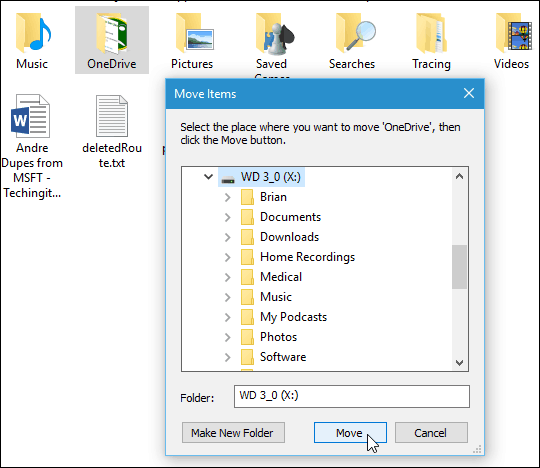Click the 'deletedRoute.txt' file name label
540x468 pixels.
pyautogui.click(x=112, y=155)
